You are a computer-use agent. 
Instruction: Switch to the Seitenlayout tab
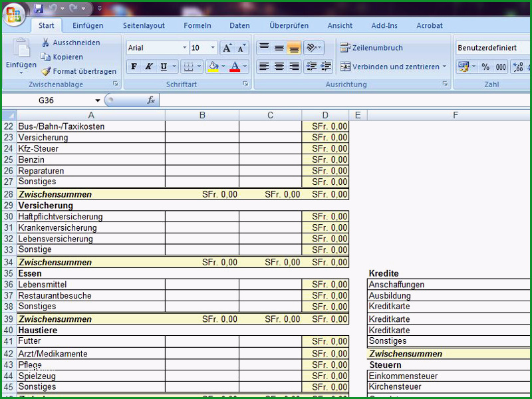[x=144, y=25]
